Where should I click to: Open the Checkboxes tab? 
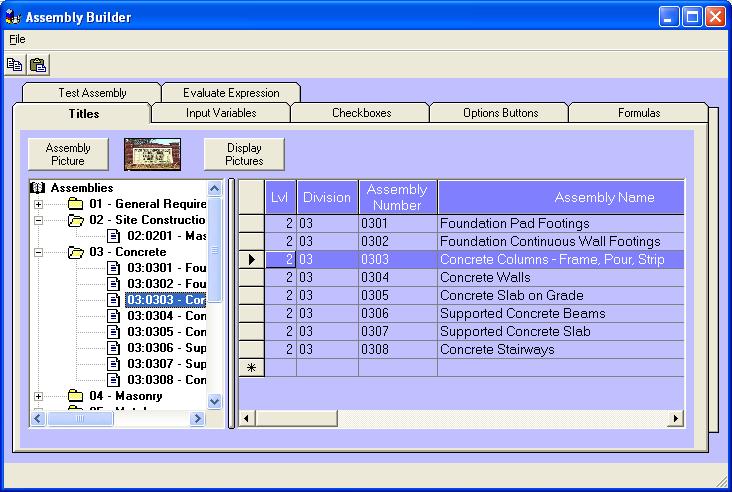click(x=361, y=113)
